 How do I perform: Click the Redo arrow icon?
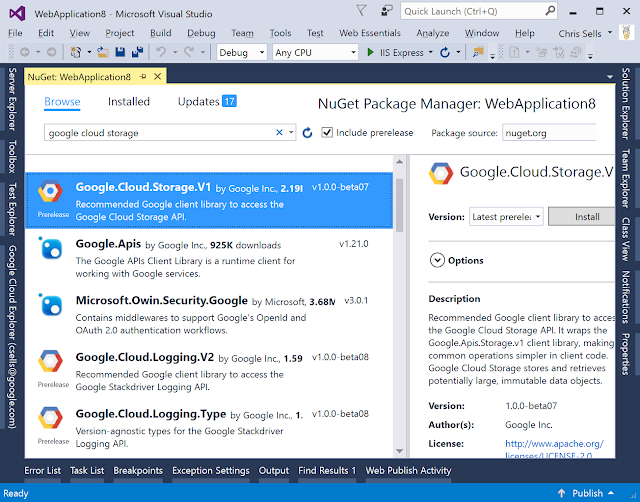[189, 52]
